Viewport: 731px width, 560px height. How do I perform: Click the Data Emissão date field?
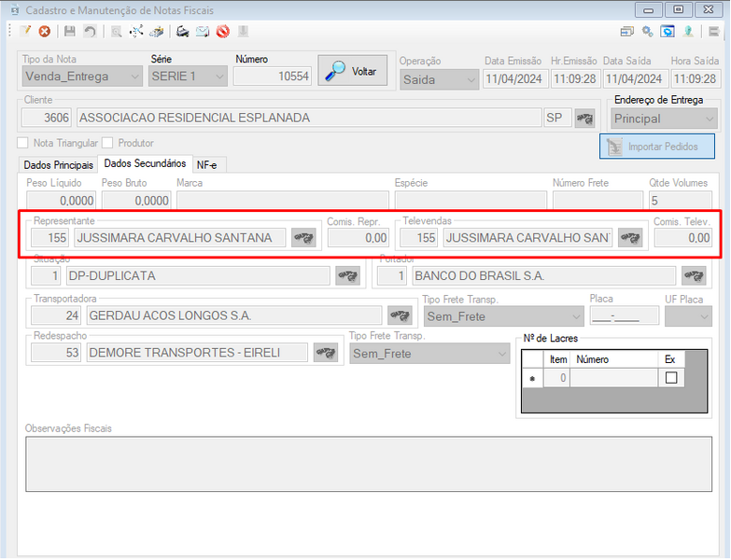pos(514,79)
